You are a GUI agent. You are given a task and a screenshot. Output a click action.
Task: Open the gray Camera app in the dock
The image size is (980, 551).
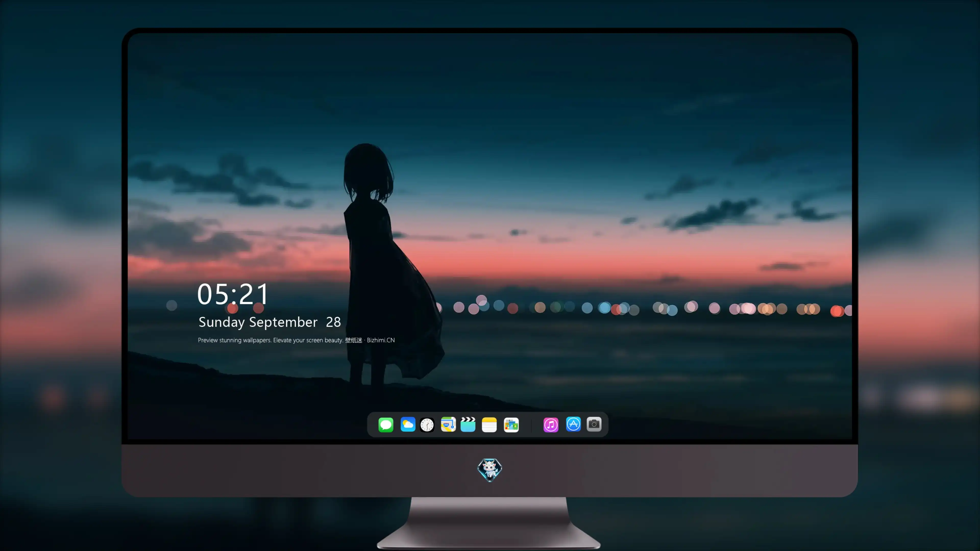coord(594,424)
